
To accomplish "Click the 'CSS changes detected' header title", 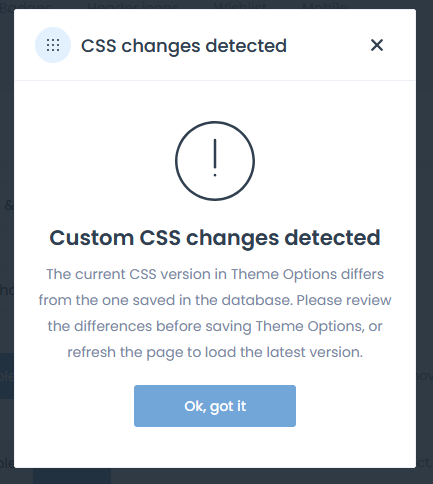I will (184, 46).
